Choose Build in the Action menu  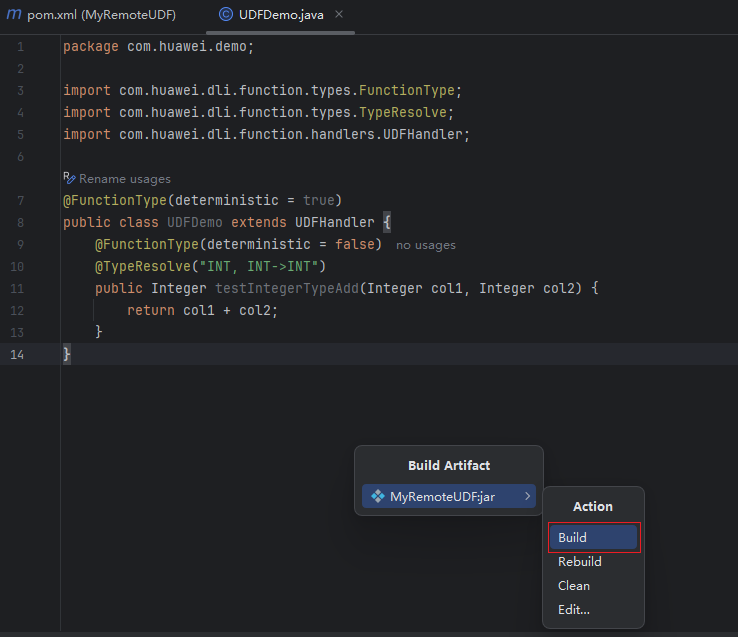pyautogui.click(x=593, y=537)
